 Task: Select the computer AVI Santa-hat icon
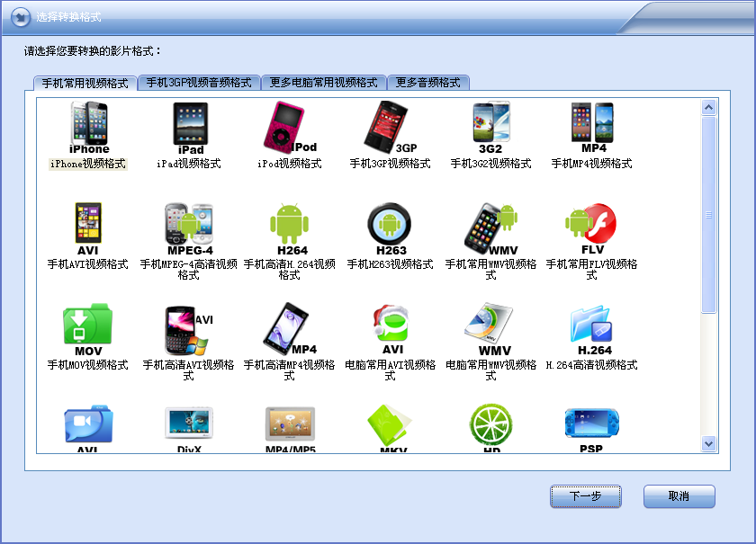[x=391, y=330]
